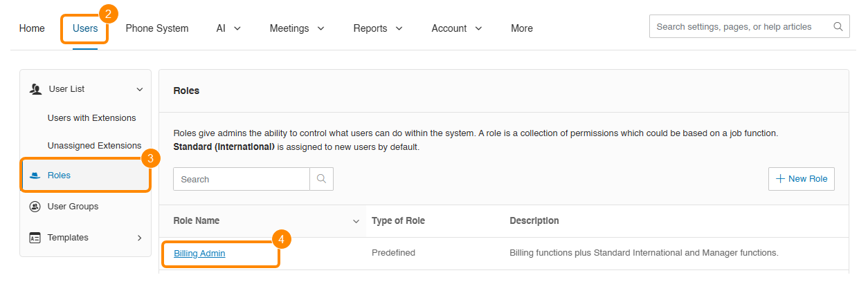Screen dimensions: 868x284
Task: Select Users with Extensions in sidebar
Action: pos(91,118)
